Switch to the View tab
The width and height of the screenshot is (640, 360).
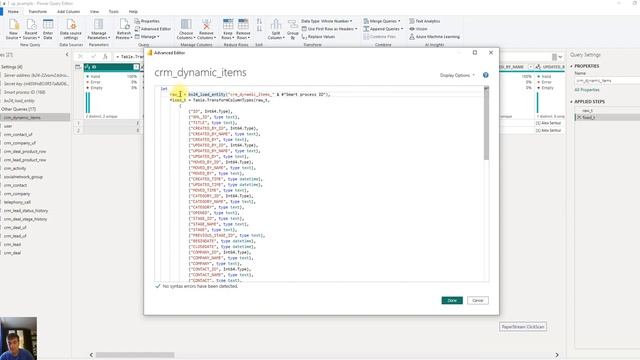(94, 11)
